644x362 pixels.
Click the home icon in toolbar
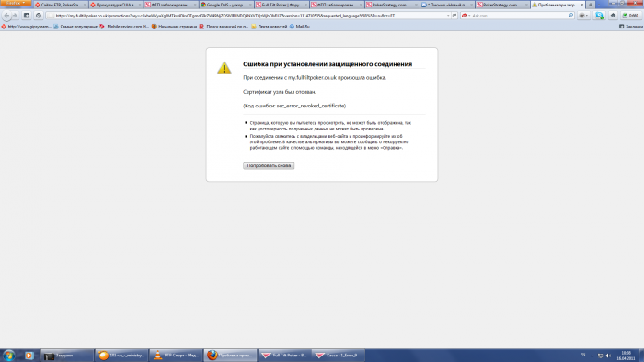click(613, 16)
